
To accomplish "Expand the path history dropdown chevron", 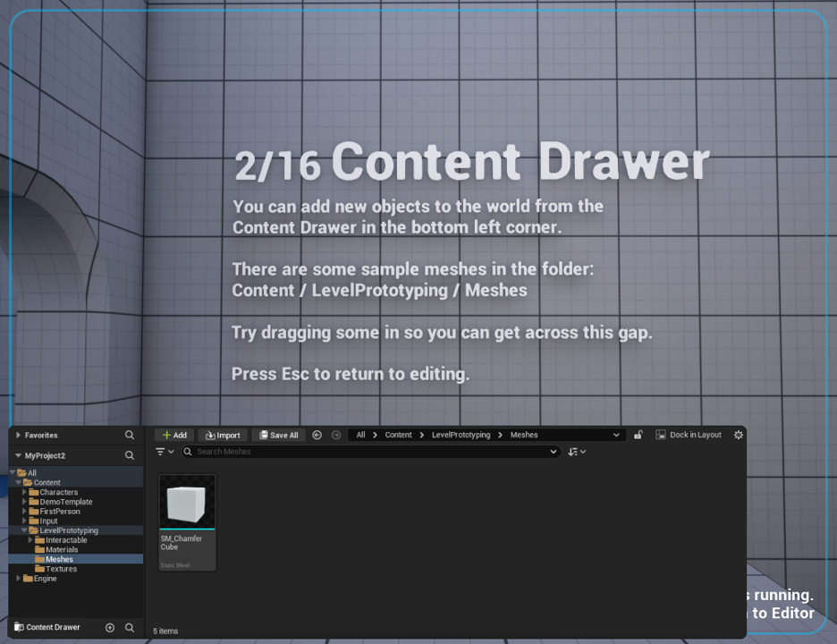I will click(616, 436).
